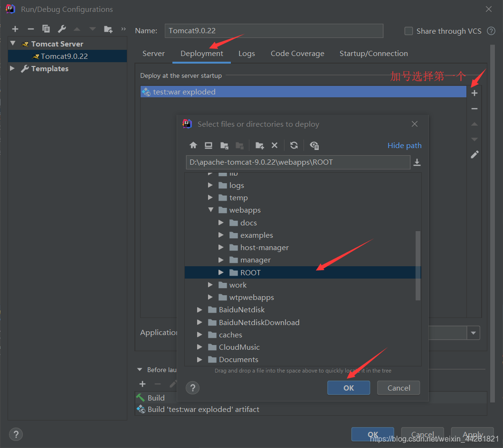503x448 pixels.
Task: Open Application context dropdown arrow
Action: click(474, 333)
